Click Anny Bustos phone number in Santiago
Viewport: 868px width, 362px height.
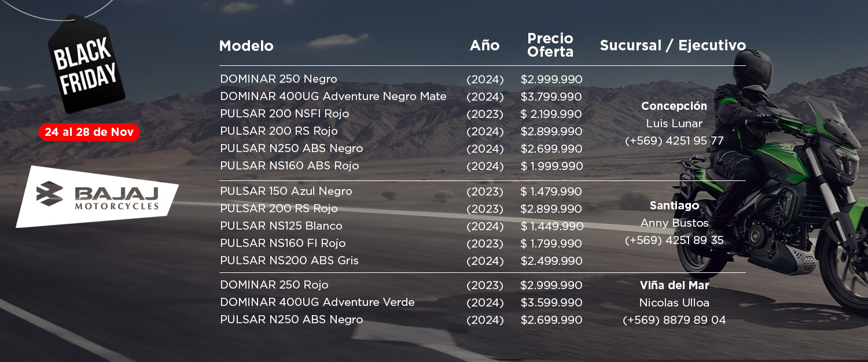(x=674, y=241)
